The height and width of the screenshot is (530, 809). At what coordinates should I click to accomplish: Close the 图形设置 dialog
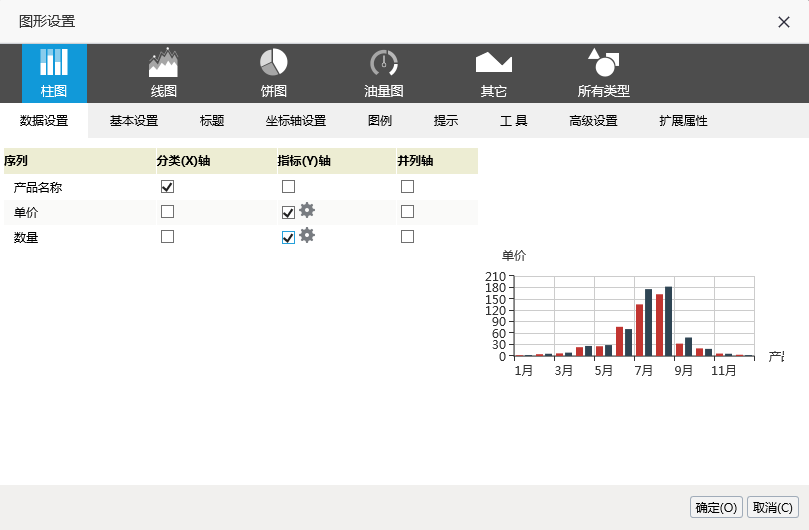click(x=784, y=22)
